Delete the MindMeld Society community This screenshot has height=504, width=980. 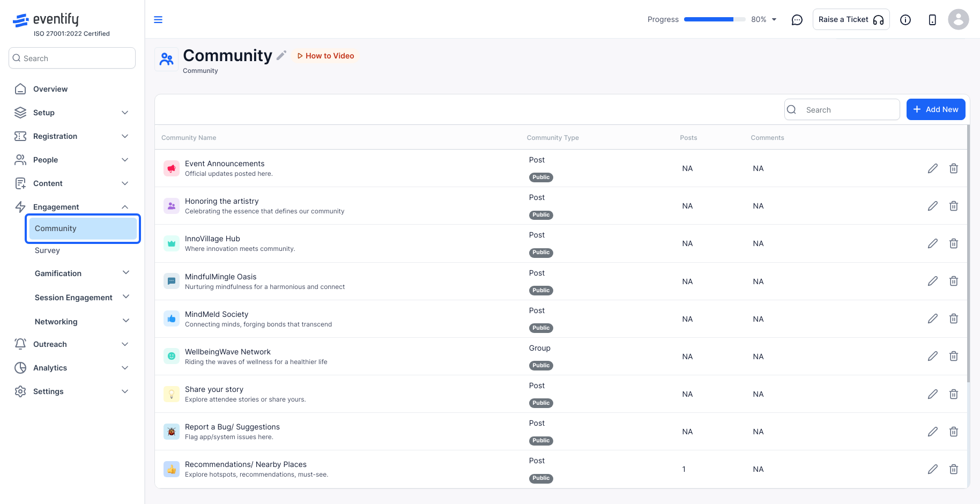click(954, 318)
